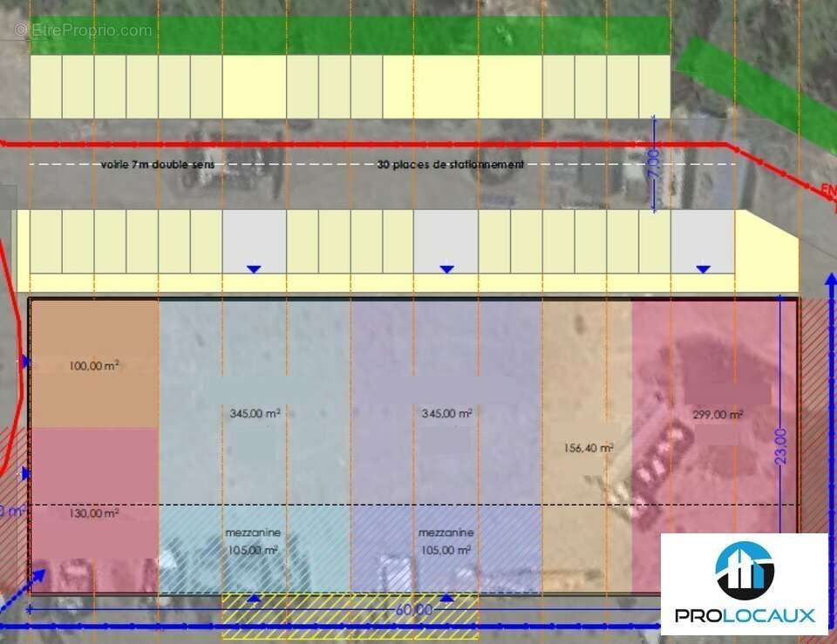This screenshot has width=837, height=644.
Task: Click the diagonal blue arrow at the bottom-left corner
Action: (37, 577)
